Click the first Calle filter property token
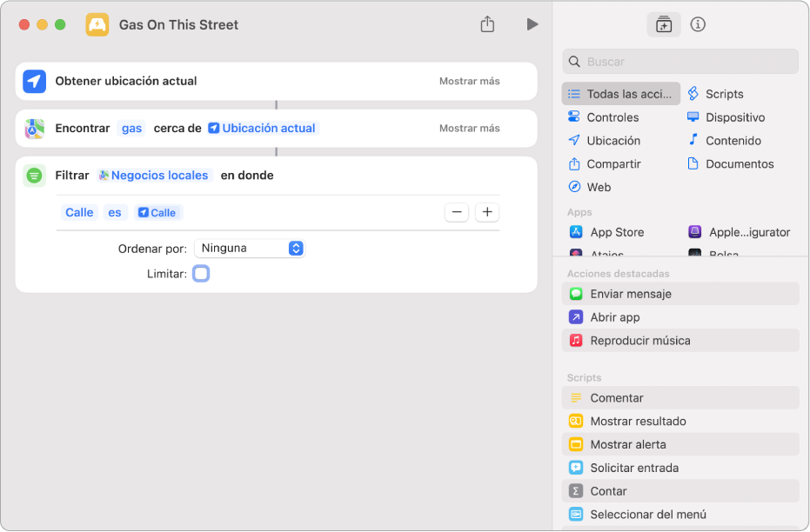810x532 pixels. (x=79, y=213)
